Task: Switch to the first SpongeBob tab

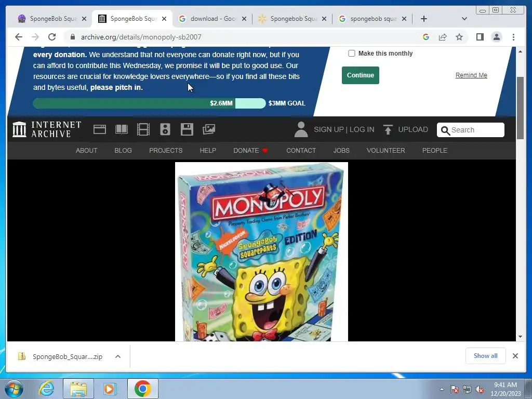Action: [x=51, y=19]
